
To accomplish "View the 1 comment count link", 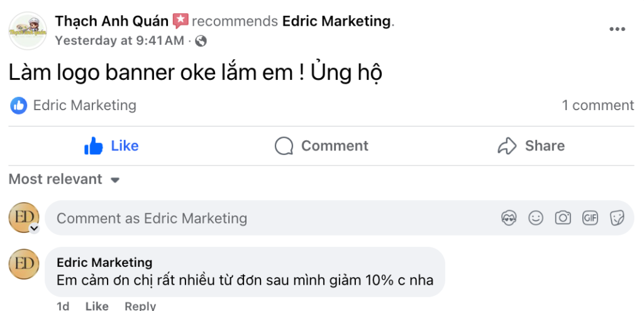I will tap(597, 105).
